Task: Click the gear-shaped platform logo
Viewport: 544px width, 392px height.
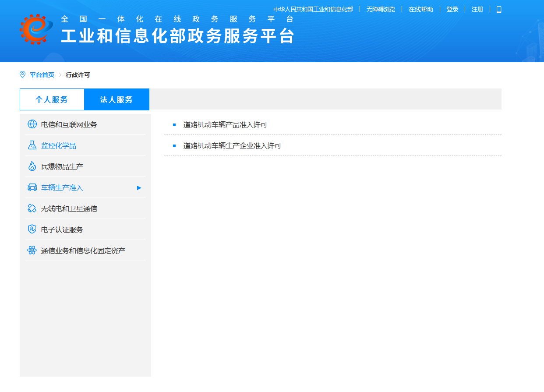Action: pyautogui.click(x=36, y=29)
